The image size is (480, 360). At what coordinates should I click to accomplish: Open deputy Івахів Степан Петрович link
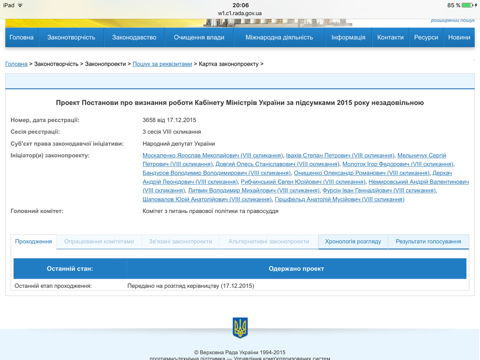pos(340,155)
